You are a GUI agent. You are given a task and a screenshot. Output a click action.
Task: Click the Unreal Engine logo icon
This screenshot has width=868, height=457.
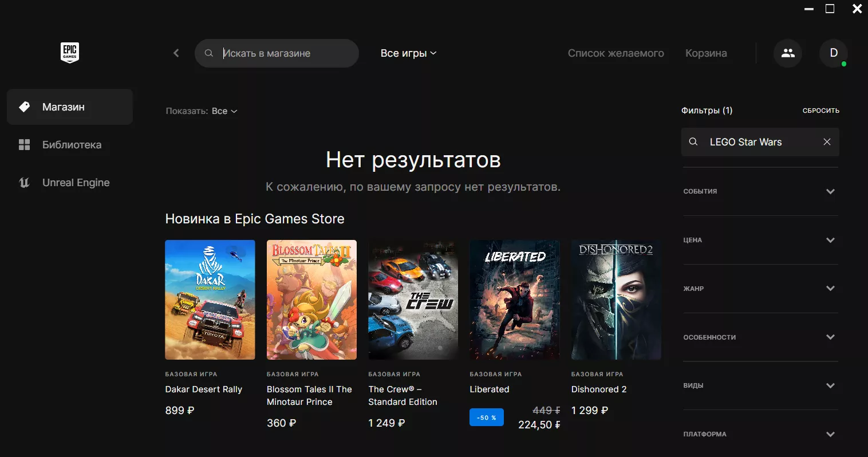click(24, 183)
